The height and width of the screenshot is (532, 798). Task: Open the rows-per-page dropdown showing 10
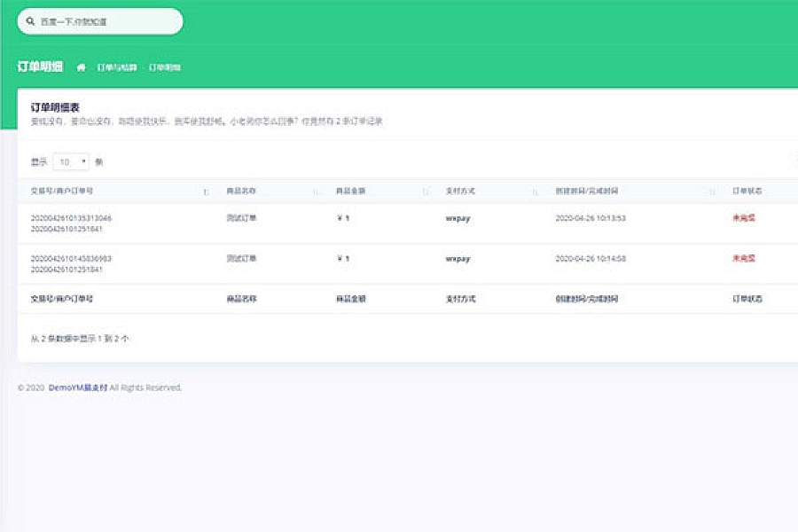(x=71, y=162)
